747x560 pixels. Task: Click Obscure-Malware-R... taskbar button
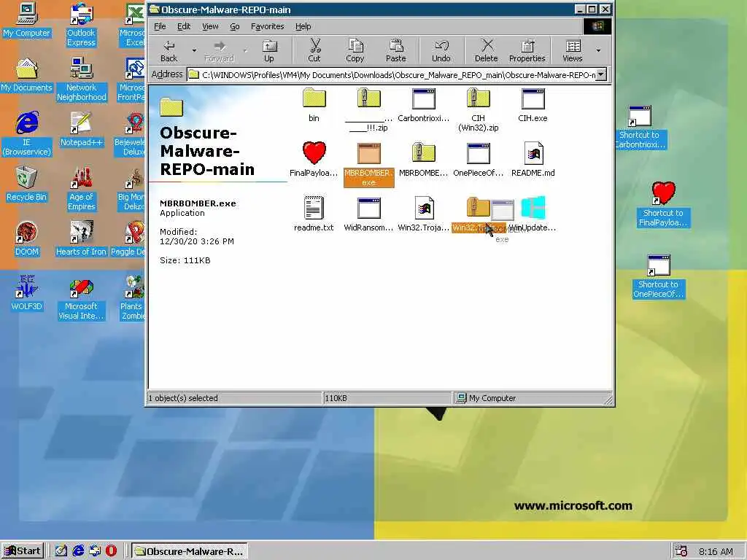coord(189,551)
